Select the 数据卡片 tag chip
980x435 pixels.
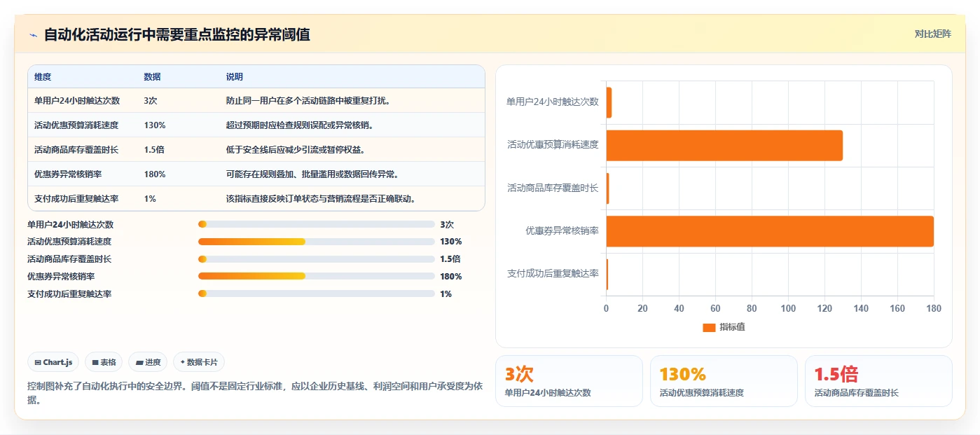point(199,362)
